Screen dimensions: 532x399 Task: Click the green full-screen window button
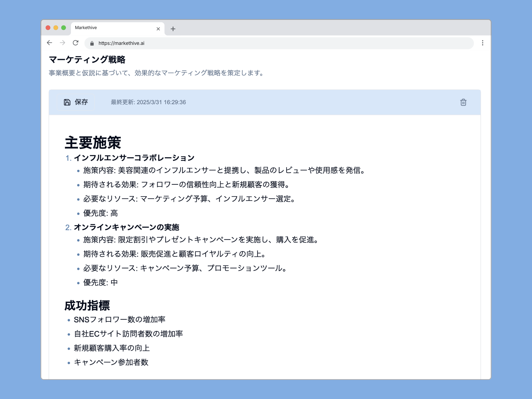tap(64, 27)
